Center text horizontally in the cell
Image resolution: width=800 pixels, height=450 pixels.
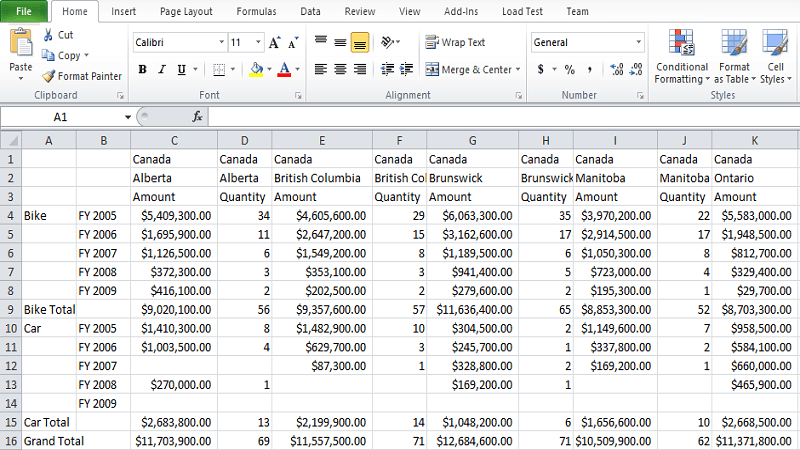pyautogui.click(x=340, y=70)
